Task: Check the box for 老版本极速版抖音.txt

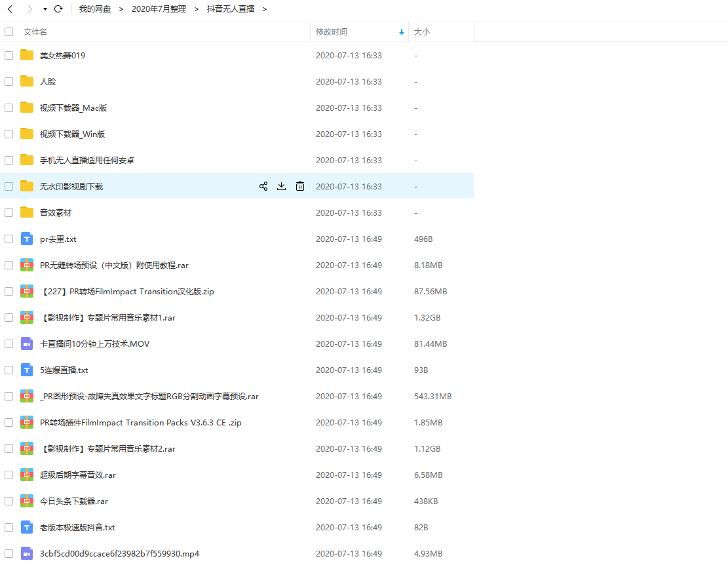Action: coord(9,527)
